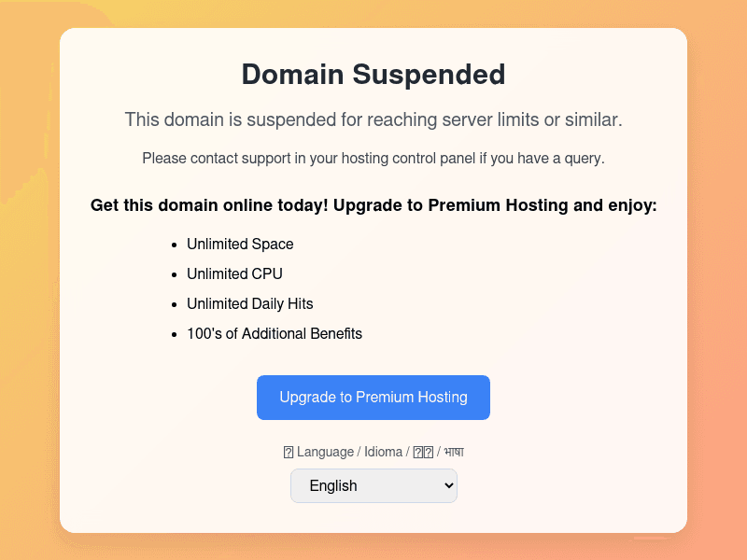The image size is (747, 560).
Task: Click the 'reaching server limits' subtitle text
Action: click(x=373, y=119)
